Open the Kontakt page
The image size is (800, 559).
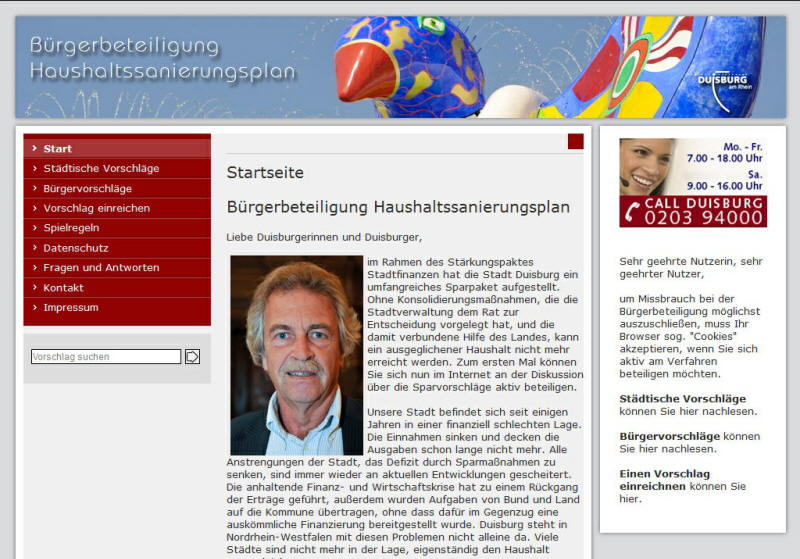click(x=117, y=288)
